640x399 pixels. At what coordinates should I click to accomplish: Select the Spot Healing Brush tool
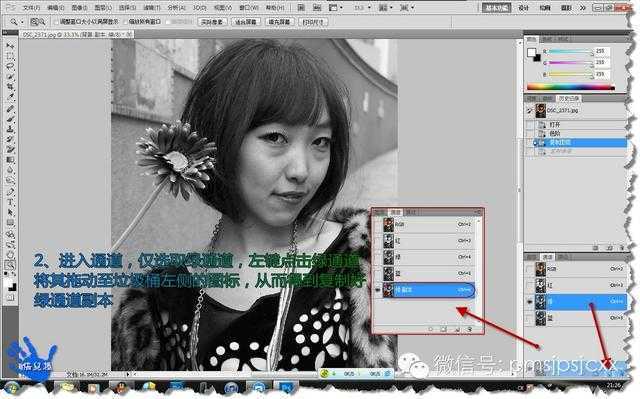coord(10,109)
